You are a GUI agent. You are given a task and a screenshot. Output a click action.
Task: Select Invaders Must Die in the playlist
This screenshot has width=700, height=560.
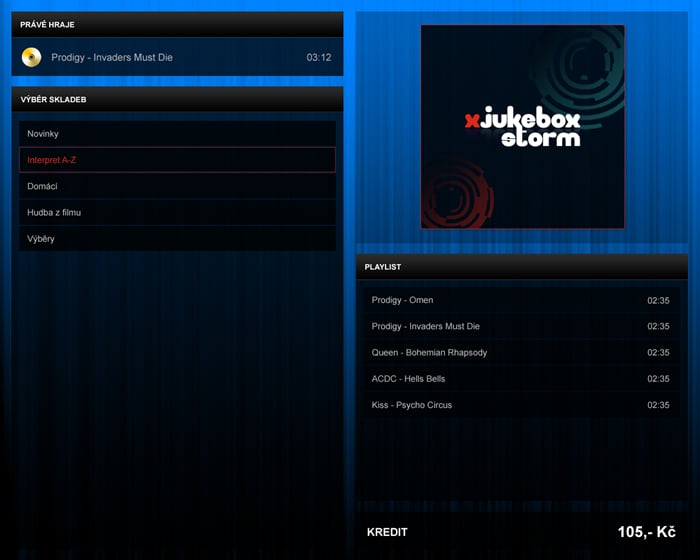[x=425, y=326]
